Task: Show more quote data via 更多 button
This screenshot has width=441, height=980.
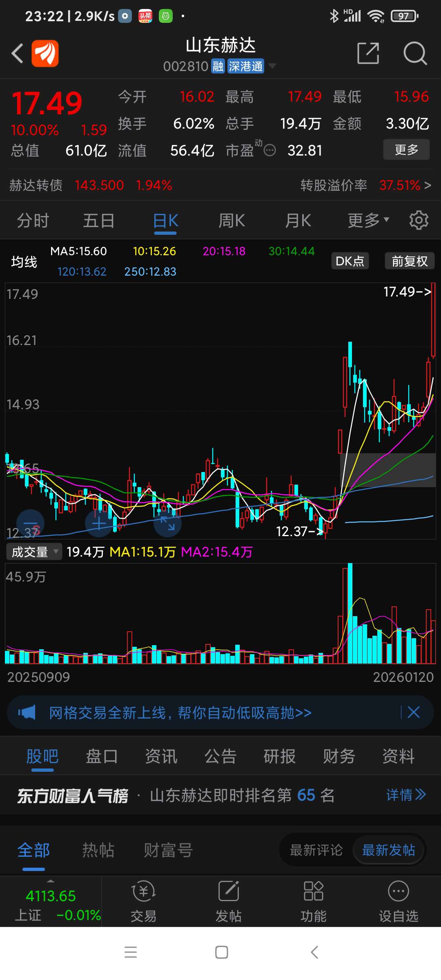Action: click(406, 149)
